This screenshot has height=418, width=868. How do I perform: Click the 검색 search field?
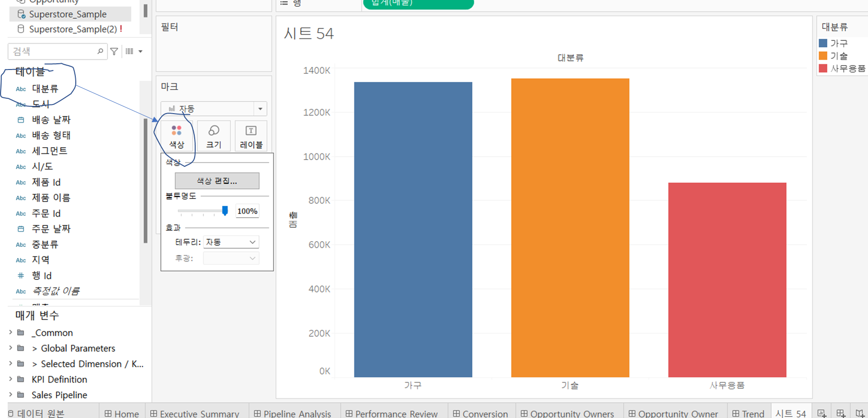point(58,51)
